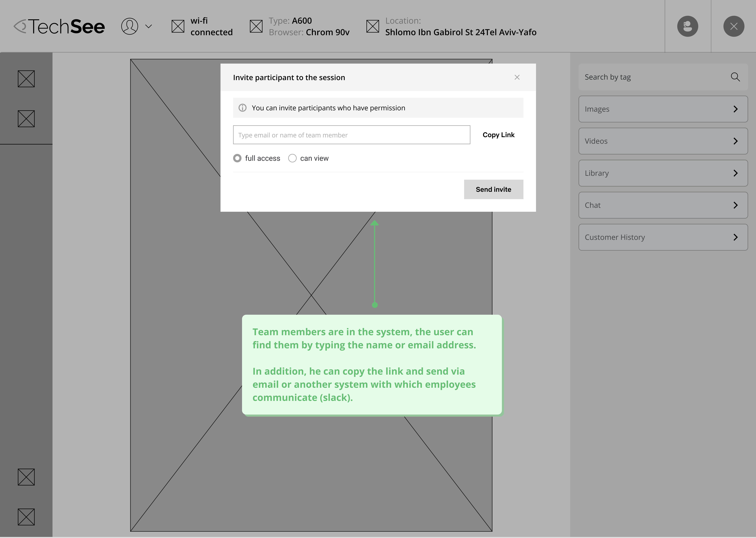The image size is (756, 538).
Task: Click the Chrom 90v browser text
Action: (x=328, y=32)
